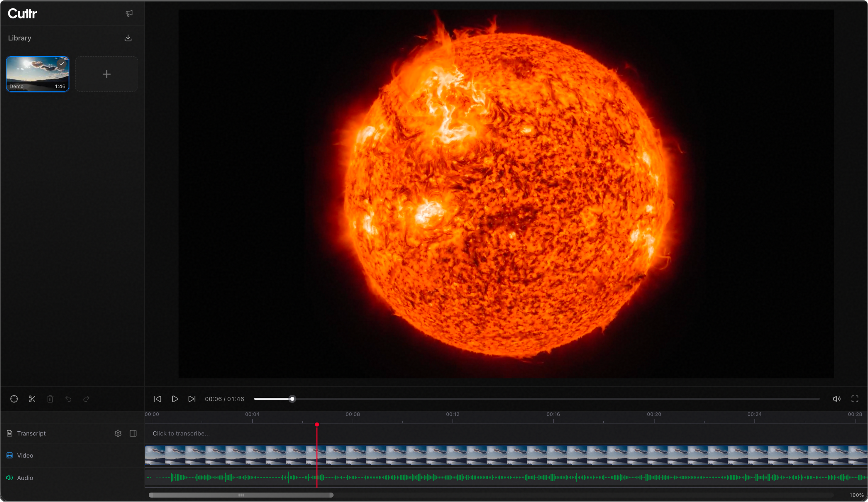
Task: Click the 'Click to transcribe...' text
Action: click(x=181, y=433)
